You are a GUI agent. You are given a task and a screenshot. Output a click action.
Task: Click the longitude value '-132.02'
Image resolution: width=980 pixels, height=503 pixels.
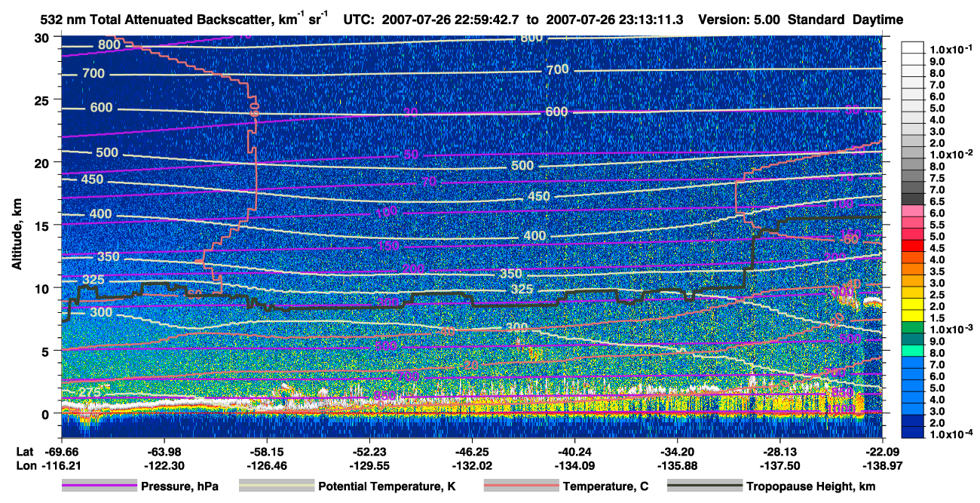[472, 466]
